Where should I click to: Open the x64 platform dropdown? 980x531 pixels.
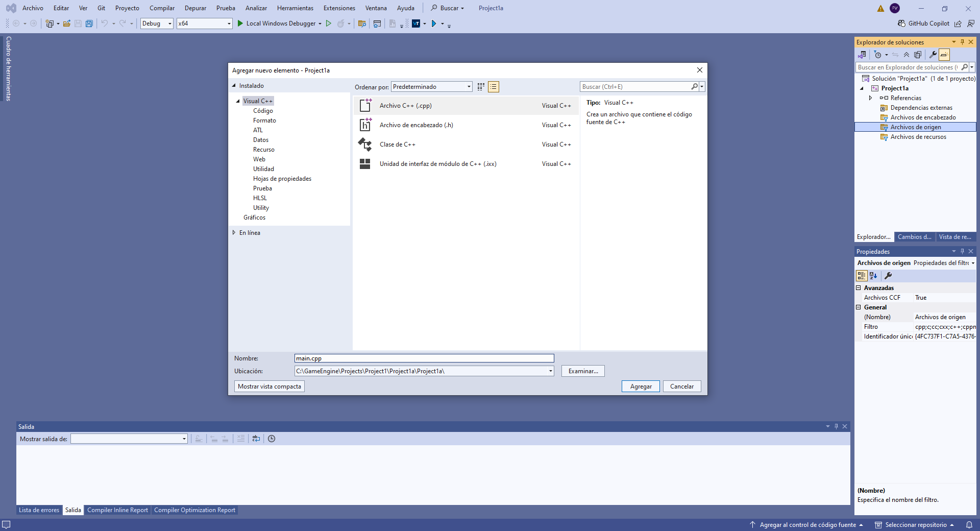(x=204, y=23)
